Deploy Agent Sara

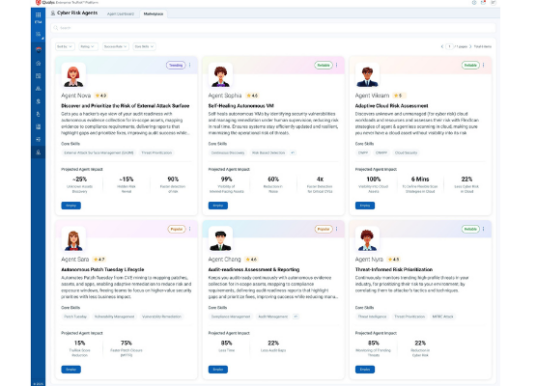71,369
